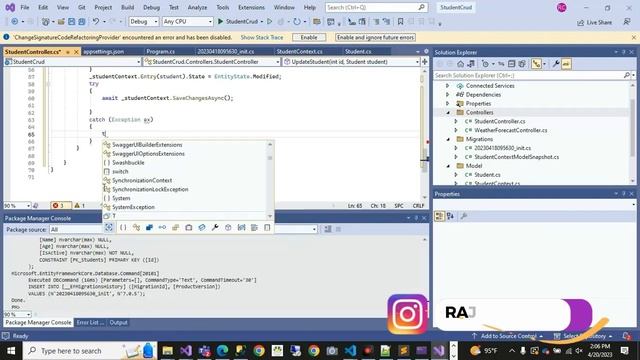Start debugging with the green StudentCrud play icon
Screen dimensions: 640x360
[x=220, y=21]
